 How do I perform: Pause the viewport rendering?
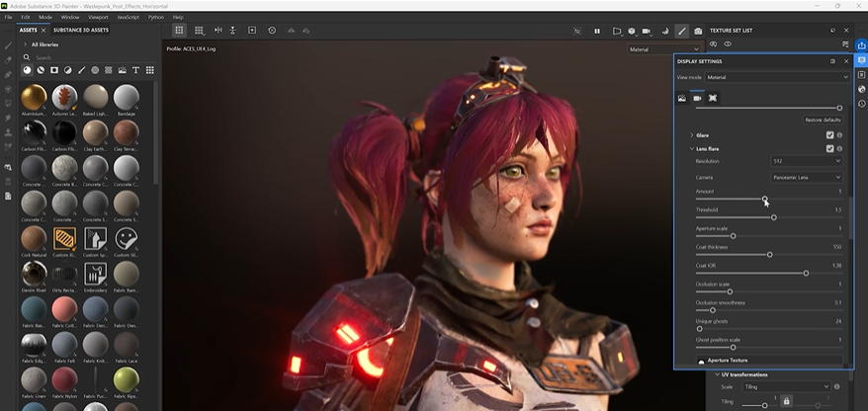point(597,31)
